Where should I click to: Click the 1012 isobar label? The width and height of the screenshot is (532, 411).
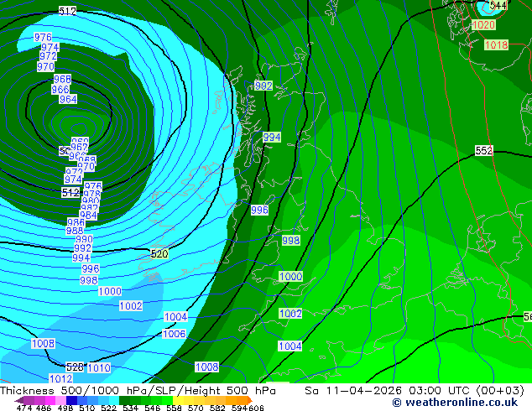pos(61,378)
